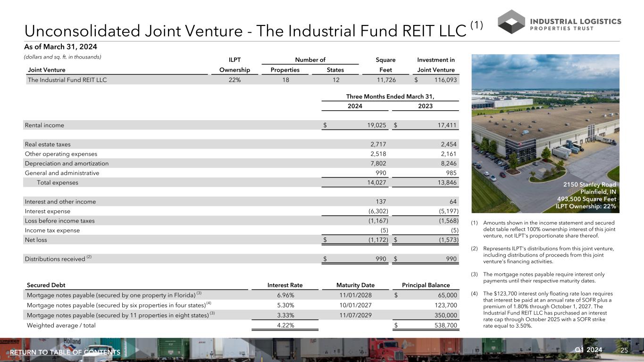
Task: Select the Net loss row label
Action: click(36, 240)
